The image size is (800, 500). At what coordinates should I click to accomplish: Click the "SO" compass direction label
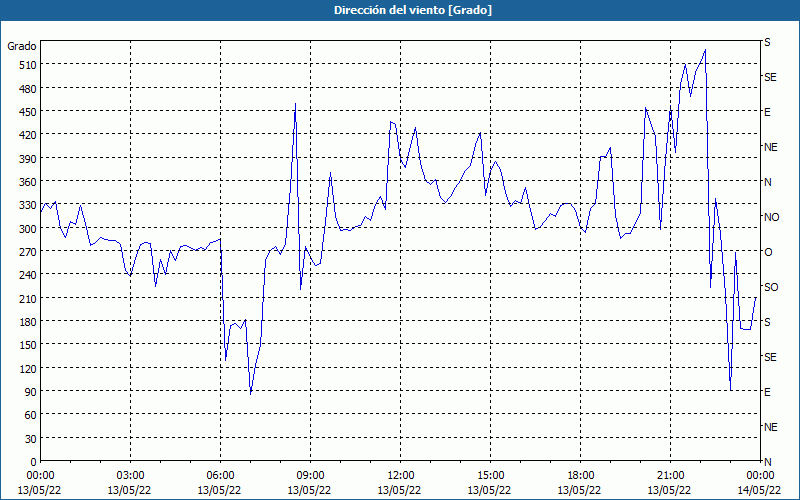coord(771,287)
